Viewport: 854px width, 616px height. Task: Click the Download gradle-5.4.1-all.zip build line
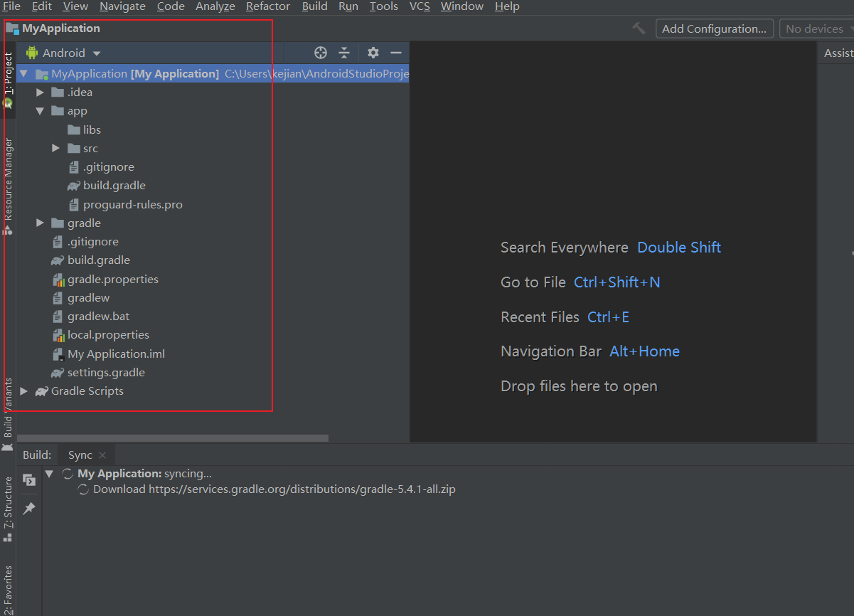click(274, 489)
